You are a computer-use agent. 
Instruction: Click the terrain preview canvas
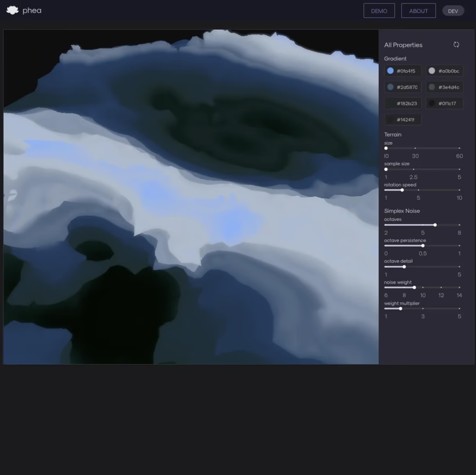pos(191,197)
